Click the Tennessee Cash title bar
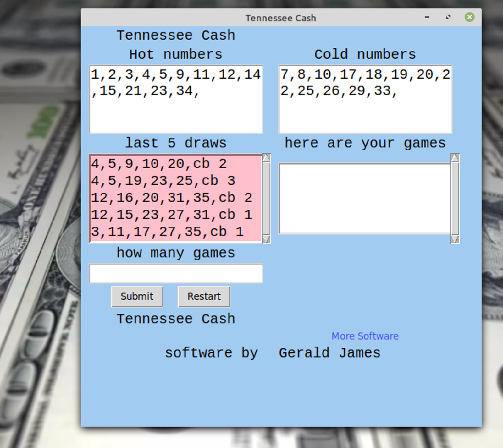Viewport: 503px width, 448px height. 281,18
